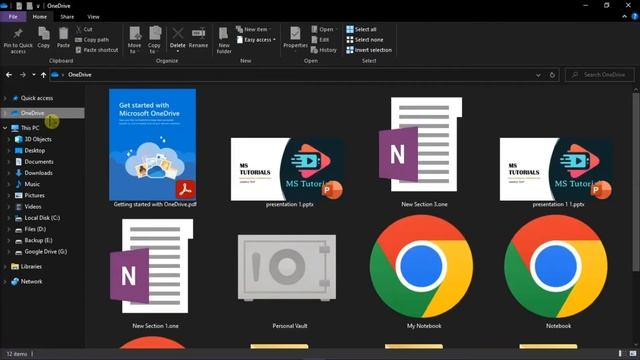Screen dimensions: 640x360
Task: Select Pictures in navigation pane
Action: pos(34,196)
